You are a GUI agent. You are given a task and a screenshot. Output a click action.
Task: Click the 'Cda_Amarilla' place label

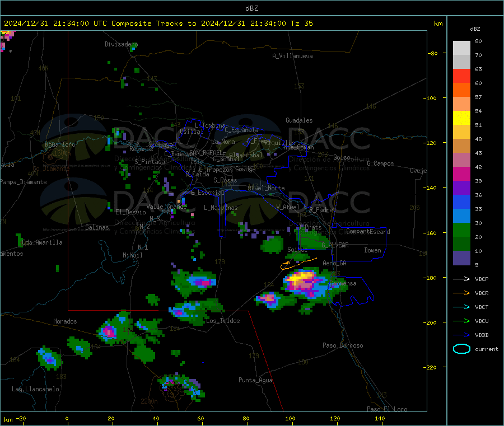(42, 242)
